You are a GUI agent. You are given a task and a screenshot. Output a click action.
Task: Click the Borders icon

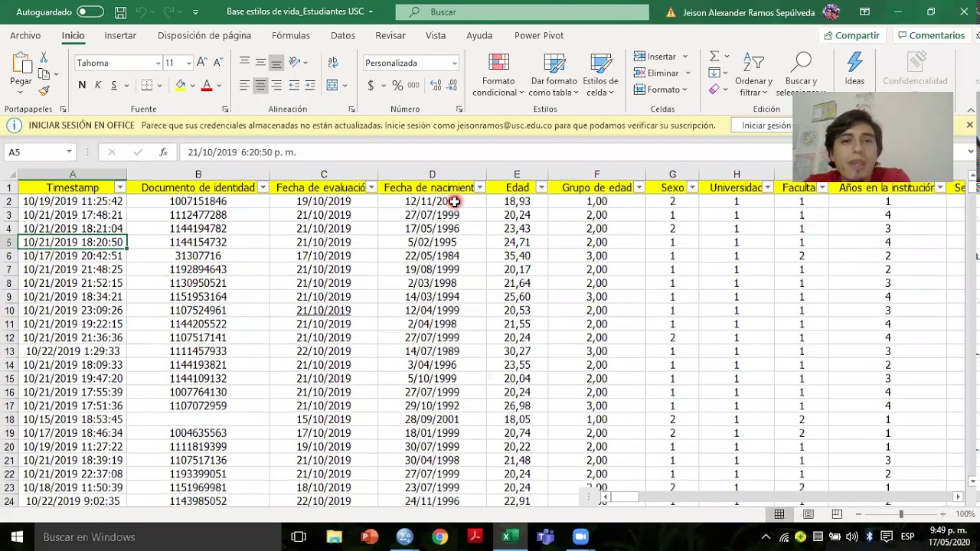[x=147, y=85]
